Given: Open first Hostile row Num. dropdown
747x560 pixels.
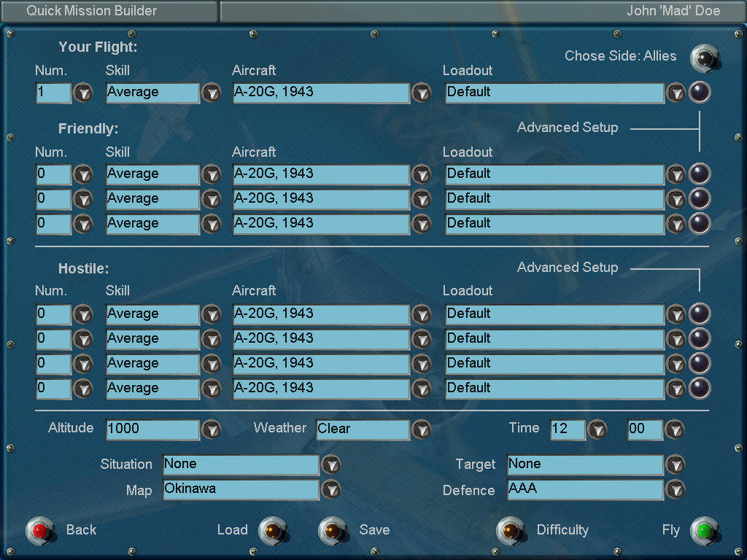Looking at the screenshot, I should (x=83, y=315).
